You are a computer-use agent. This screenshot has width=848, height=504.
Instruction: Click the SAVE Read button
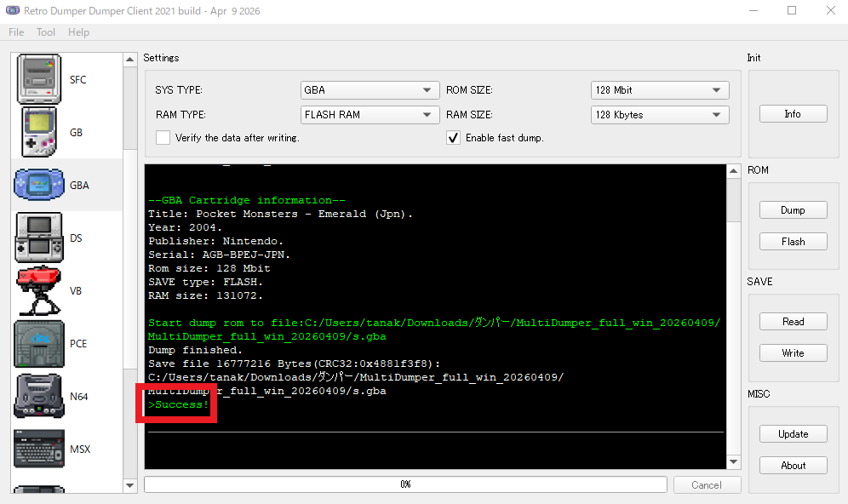[x=793, y=321]
